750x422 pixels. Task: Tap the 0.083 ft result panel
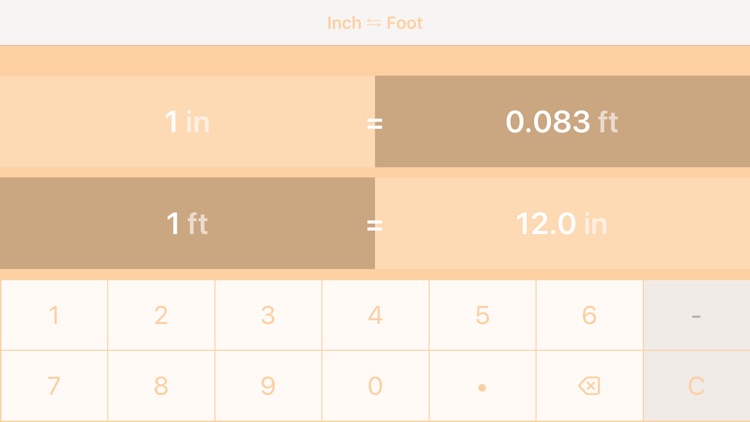pyautogui.click(x=562, y=122)
